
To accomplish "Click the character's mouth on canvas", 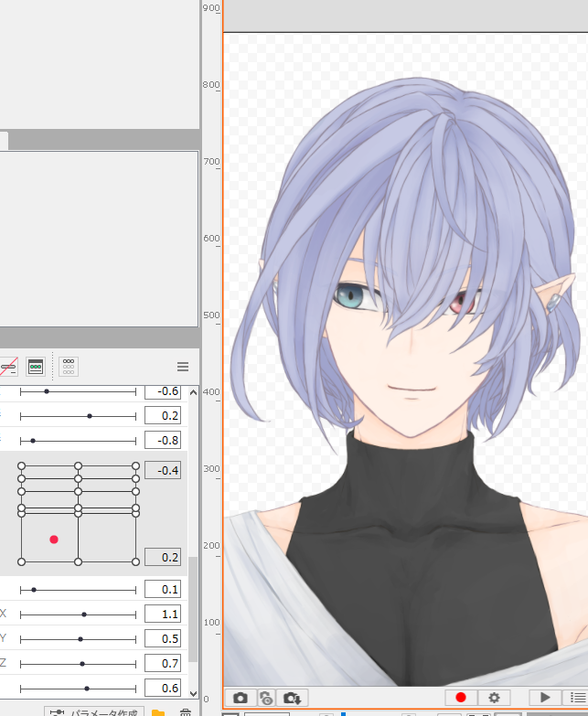I will coord(412,390).
